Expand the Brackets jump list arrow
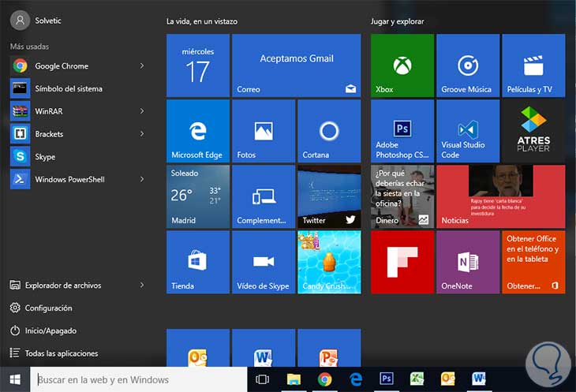 coord(142,133)
